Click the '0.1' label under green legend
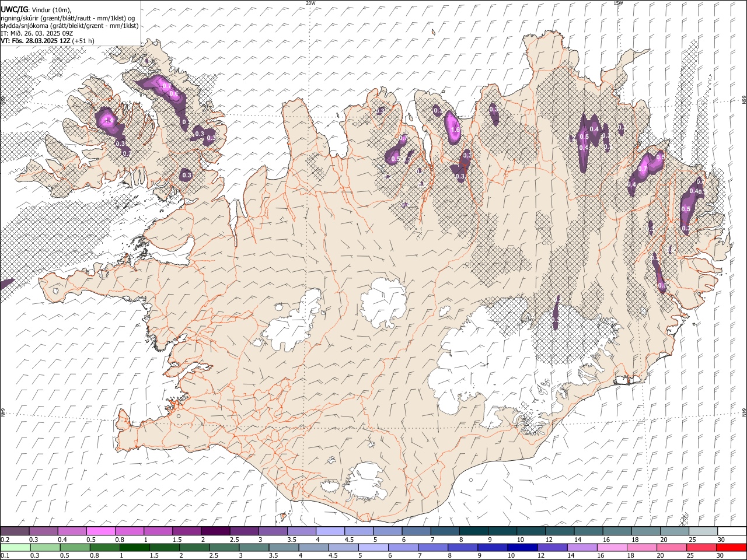747x560 pixels. coord(5,555)
